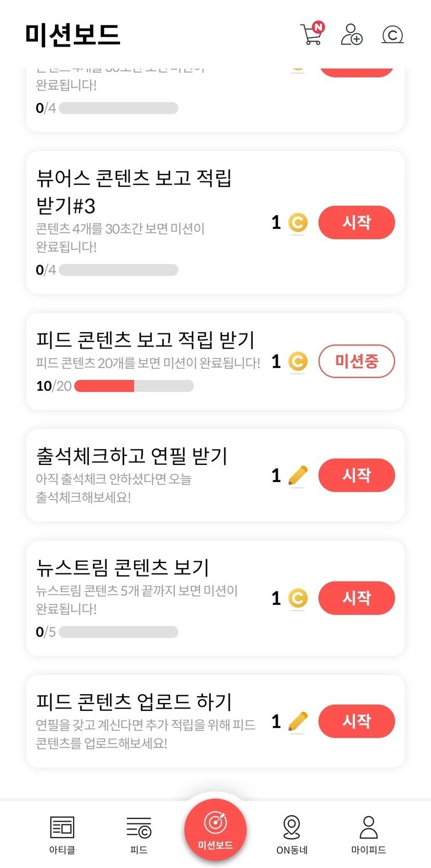Tap the pencil icon for 피드 콘텐츠 업로드

(298, 722)
